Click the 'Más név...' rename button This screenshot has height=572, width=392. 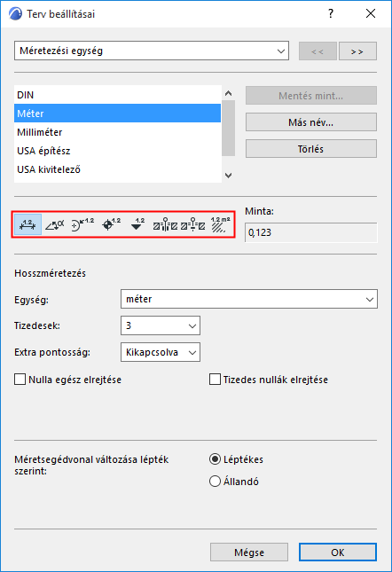tap(311, 122)
